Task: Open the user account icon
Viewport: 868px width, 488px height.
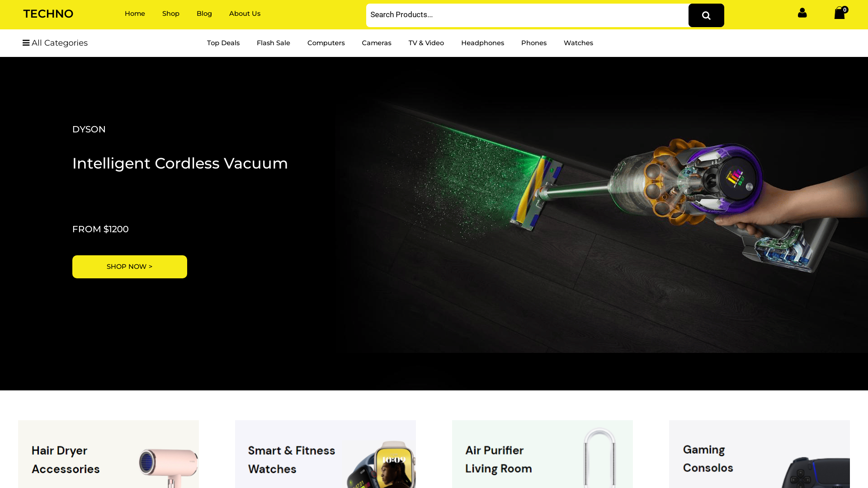Action: tap(802, 13)
